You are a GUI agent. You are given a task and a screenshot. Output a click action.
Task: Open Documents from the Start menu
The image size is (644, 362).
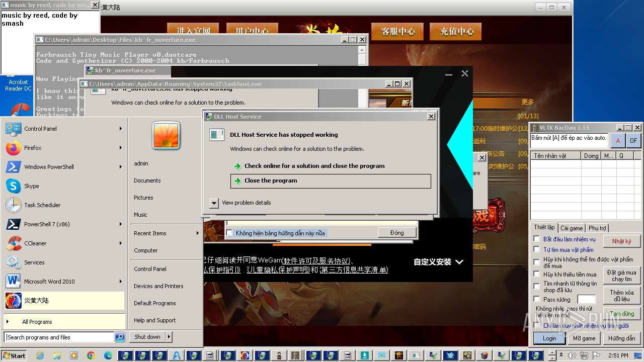[147, 180]
